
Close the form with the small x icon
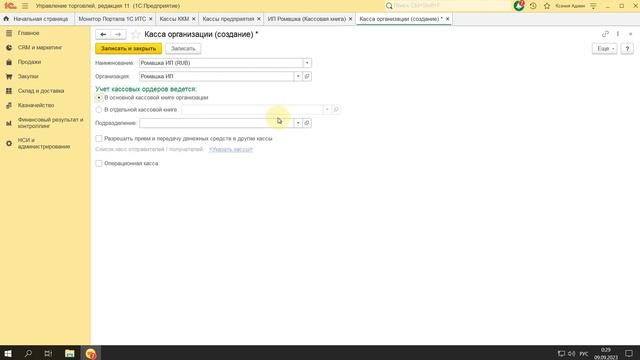click(630, 34)
